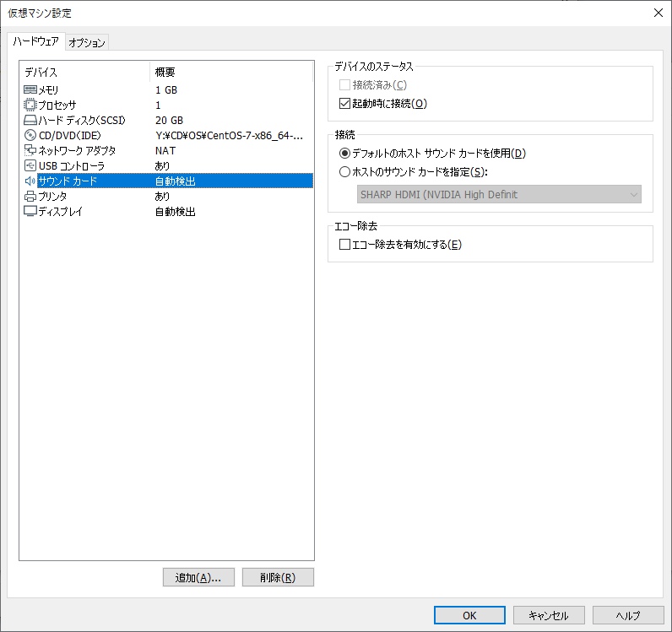Viewport: 672px width, 632px height.
Task: Click the USB controller icon
Action: click(x=30, y=165)
